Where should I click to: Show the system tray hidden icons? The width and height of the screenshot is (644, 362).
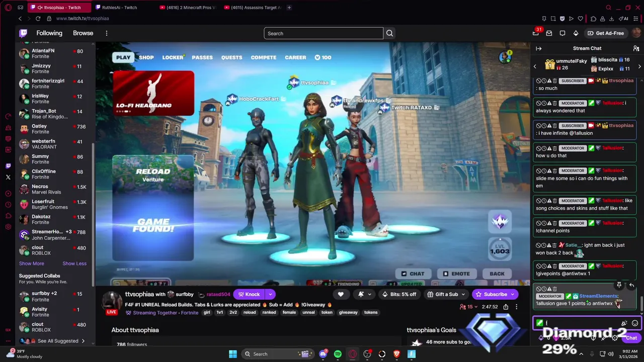click(582, 354)
